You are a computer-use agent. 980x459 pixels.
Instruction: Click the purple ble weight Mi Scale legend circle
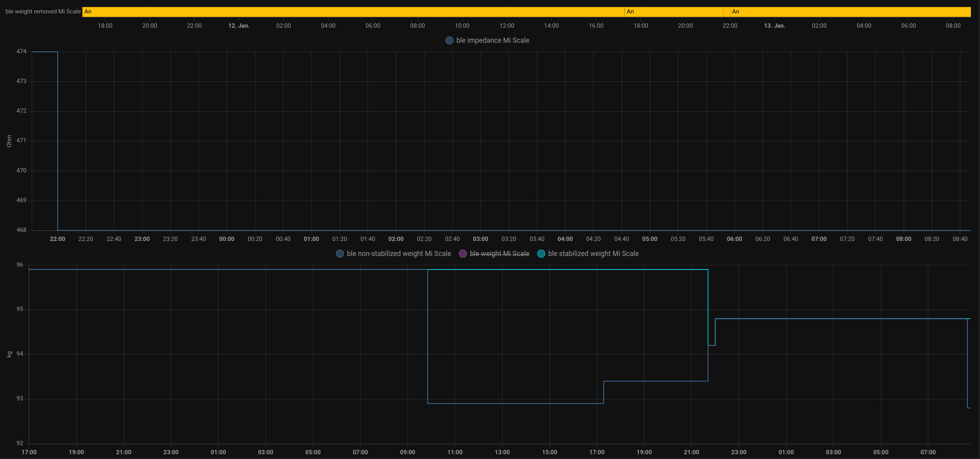coord(463,254)
